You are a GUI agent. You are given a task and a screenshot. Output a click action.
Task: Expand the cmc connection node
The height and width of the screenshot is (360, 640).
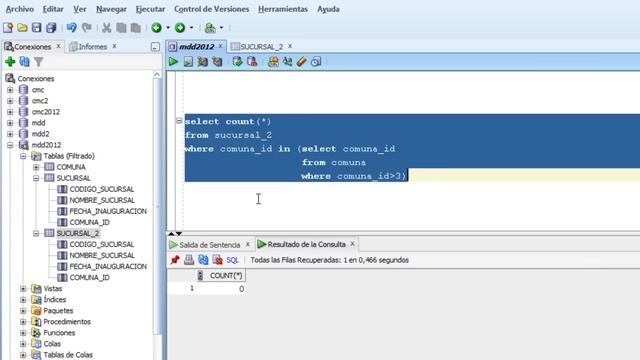click(x=10, y=90)
